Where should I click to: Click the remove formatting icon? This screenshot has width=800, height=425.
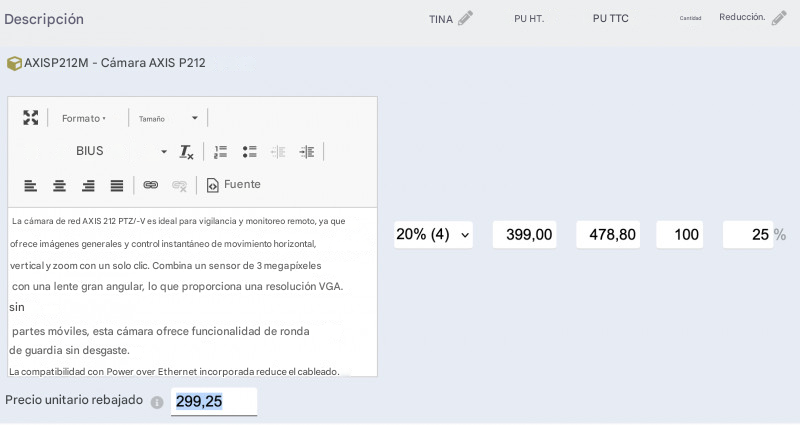point(186,152)
